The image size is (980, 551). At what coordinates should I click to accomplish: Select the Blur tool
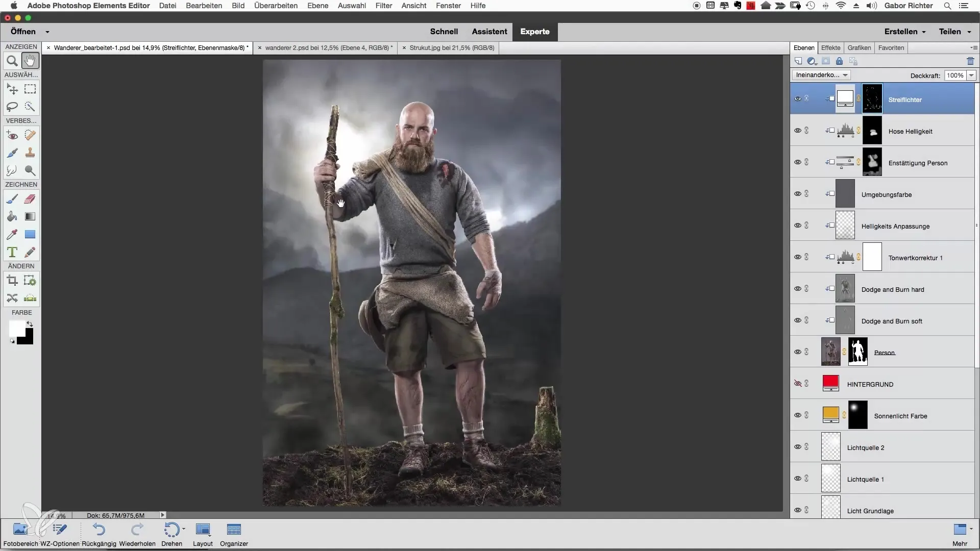click(12, 170)
